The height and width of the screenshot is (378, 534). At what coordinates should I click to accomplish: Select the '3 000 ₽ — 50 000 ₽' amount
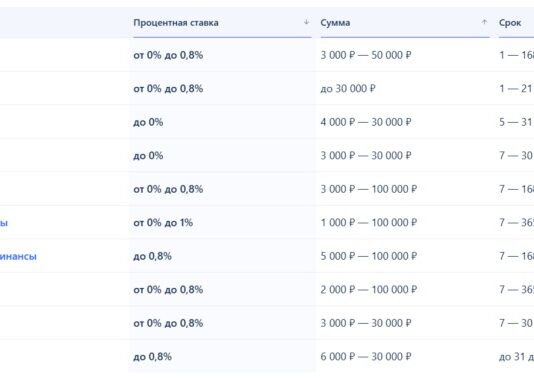[366, 55]
